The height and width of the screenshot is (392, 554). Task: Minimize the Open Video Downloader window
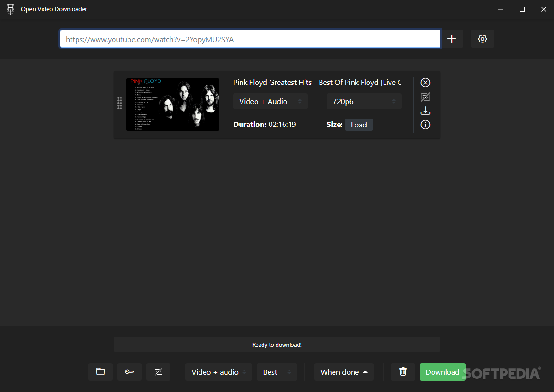(501, 9)
